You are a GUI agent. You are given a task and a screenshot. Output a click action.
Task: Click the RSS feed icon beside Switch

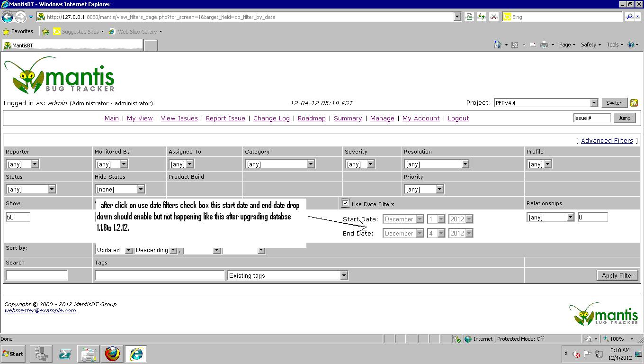click(634, 103)
